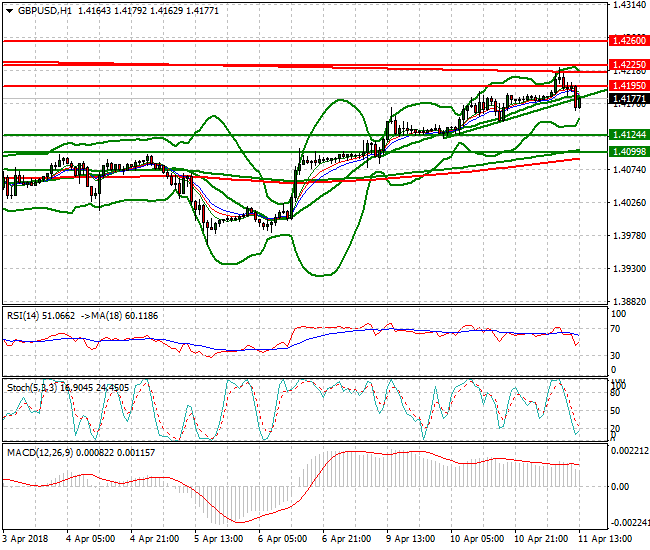Click the RSI(14) indicator label
Screen dimensions: 650x550
pos(29,315)
